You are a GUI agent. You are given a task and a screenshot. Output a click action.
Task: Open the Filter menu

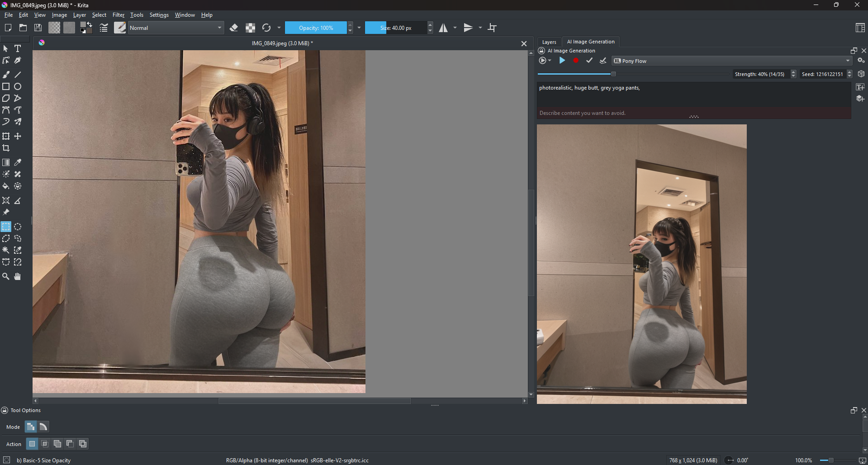point(118,15)
